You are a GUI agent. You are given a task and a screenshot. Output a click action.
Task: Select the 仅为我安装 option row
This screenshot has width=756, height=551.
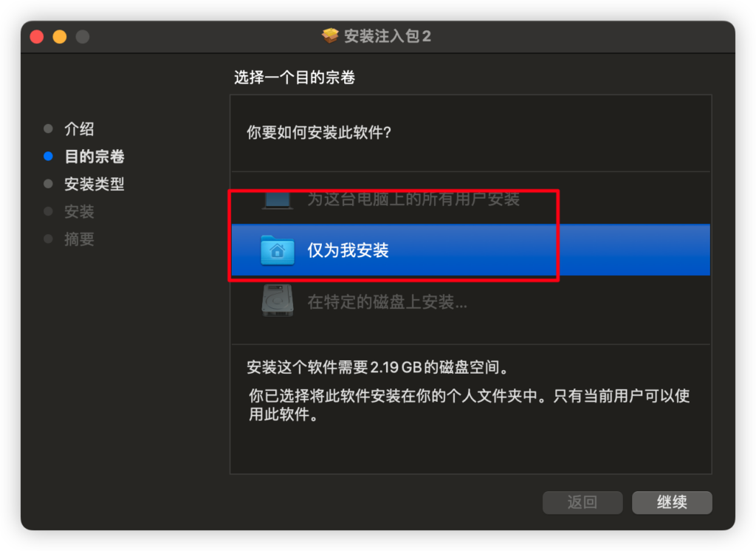(x=470, y=250)
